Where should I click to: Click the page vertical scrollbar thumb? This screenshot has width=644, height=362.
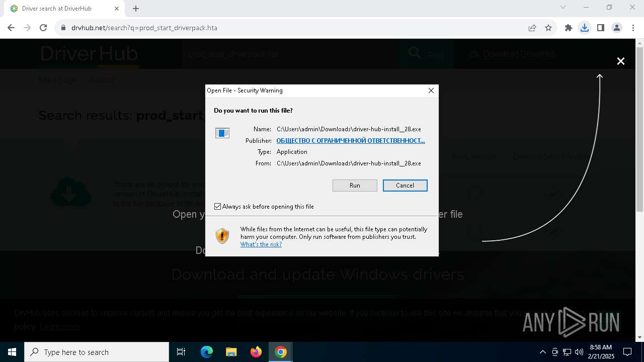(639, 130)
